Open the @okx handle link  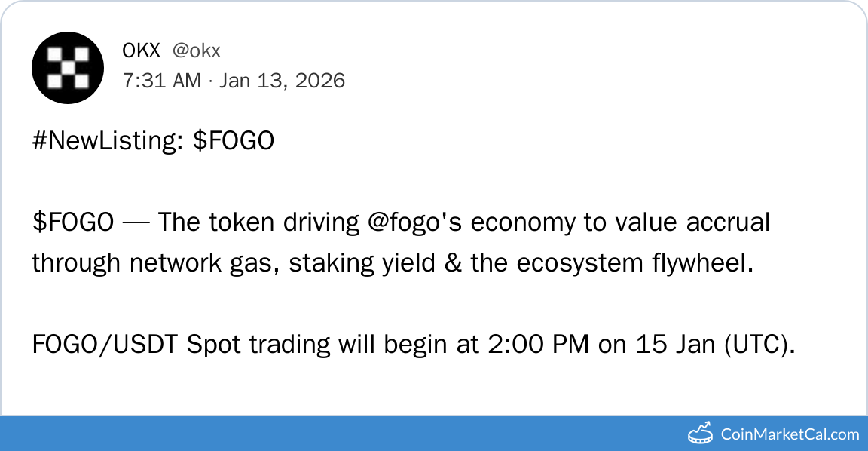[196, 51]
